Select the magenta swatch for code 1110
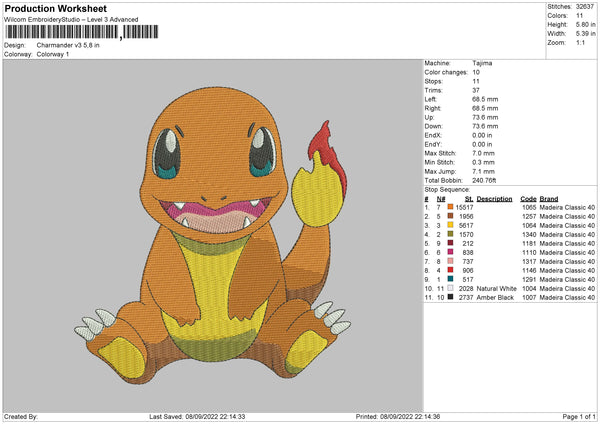 tap(452, 251)
